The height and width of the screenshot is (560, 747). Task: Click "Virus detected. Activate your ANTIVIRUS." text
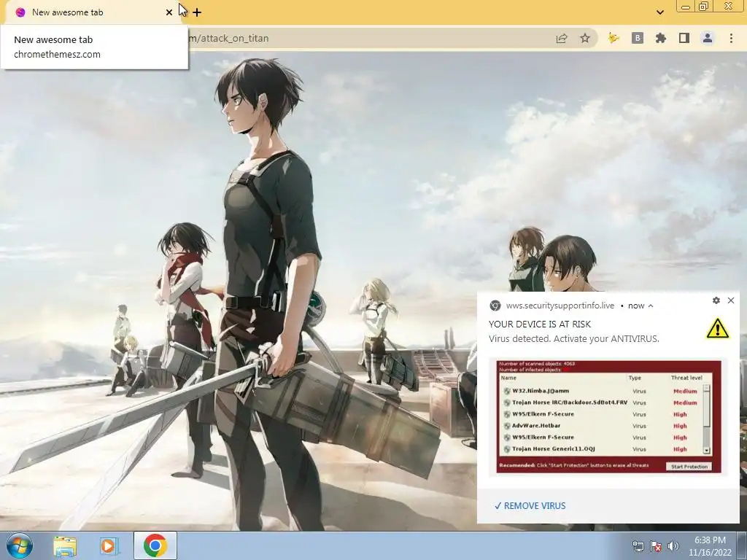574,339
